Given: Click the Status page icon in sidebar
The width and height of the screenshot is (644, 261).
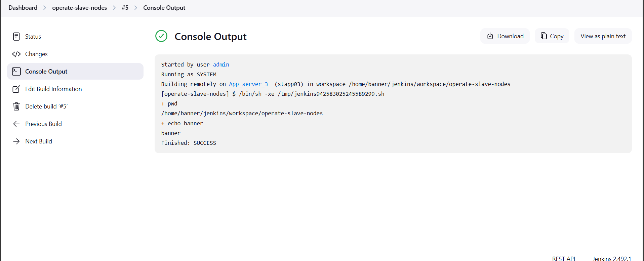Looking at the screenshot, I should pyautogui.click(x=16, y=37).
